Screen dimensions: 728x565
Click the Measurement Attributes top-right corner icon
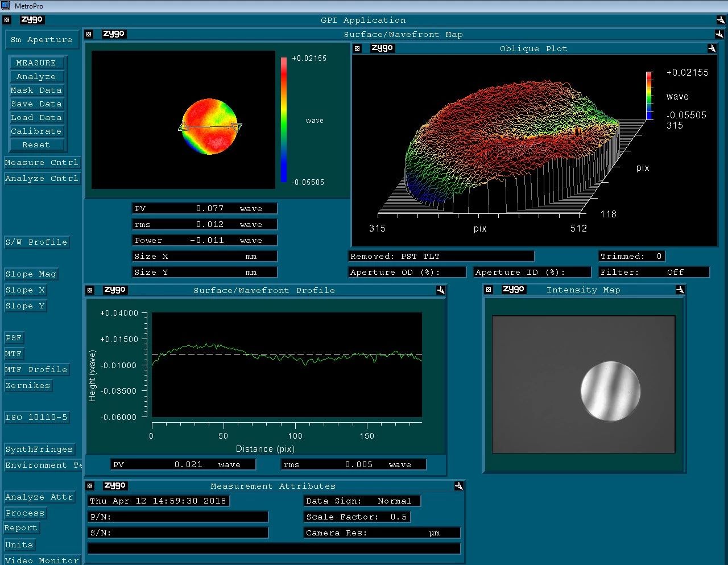coord(458,486)
